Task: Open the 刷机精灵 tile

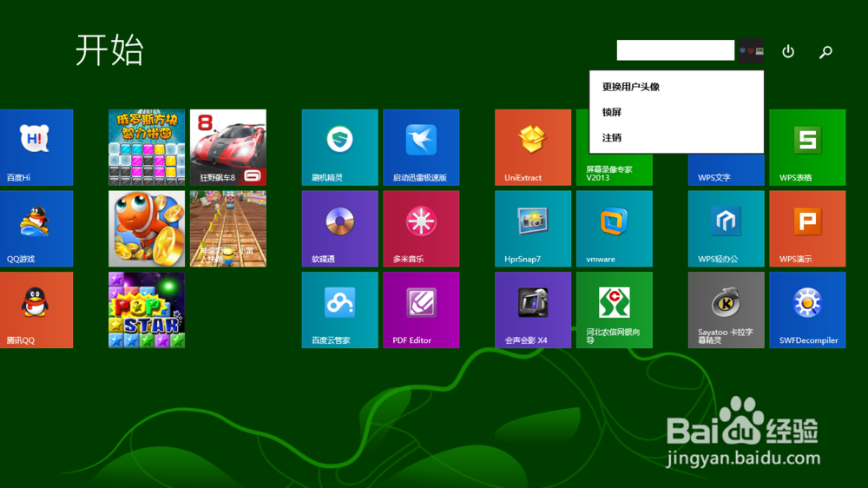Action: point(340,148)
